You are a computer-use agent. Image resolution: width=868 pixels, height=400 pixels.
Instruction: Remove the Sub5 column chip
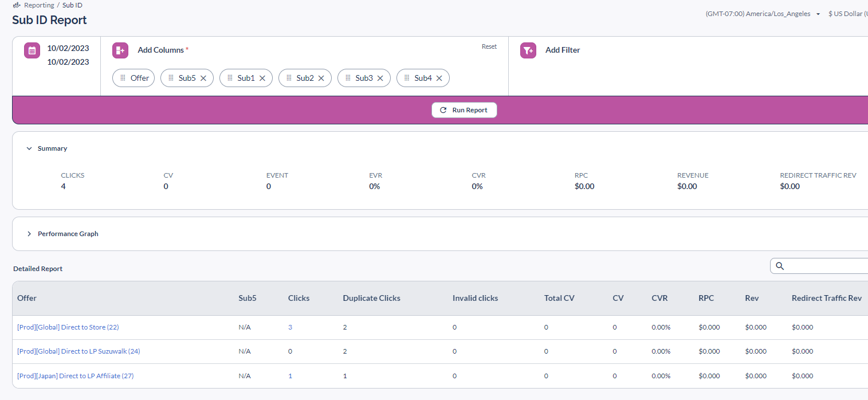[203, 79]
